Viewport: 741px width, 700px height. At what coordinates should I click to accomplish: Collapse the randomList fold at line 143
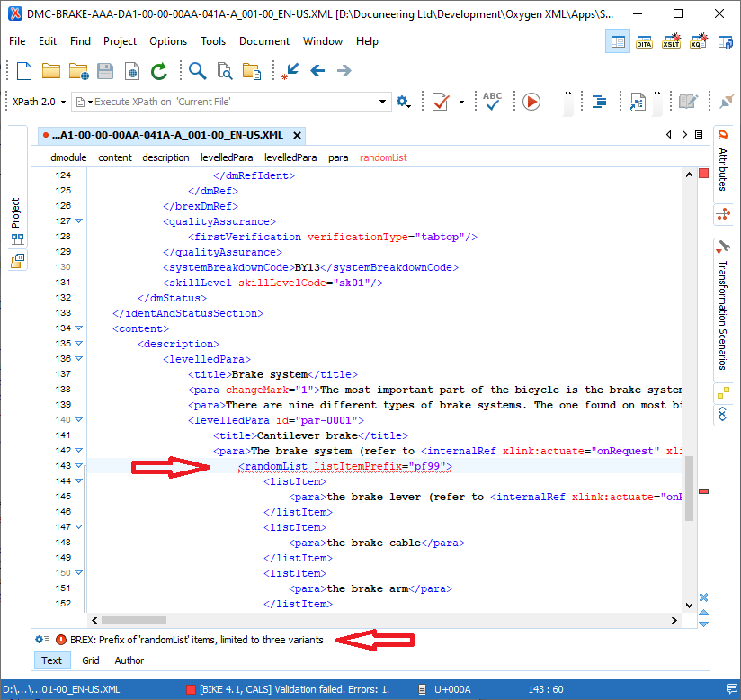point(78,466)
